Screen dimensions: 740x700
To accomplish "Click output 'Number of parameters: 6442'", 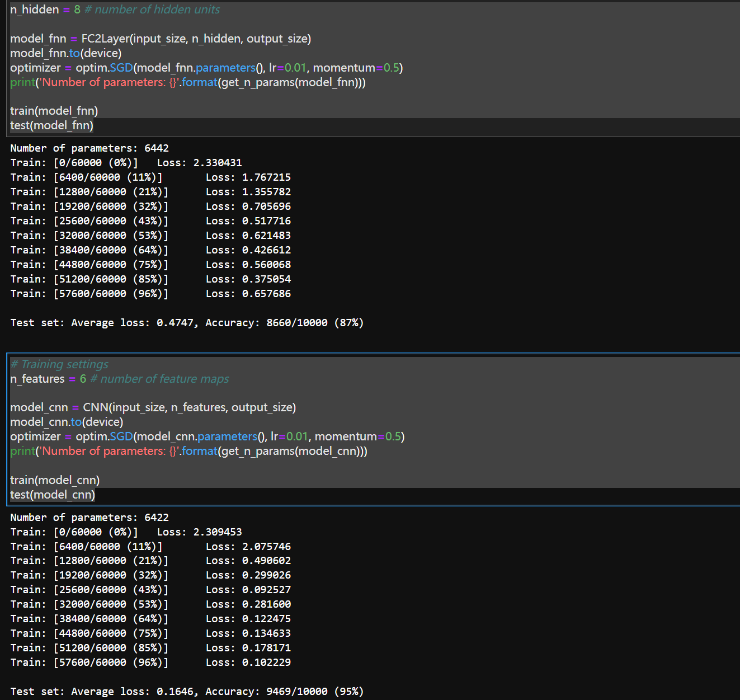I will click(89, 148).
